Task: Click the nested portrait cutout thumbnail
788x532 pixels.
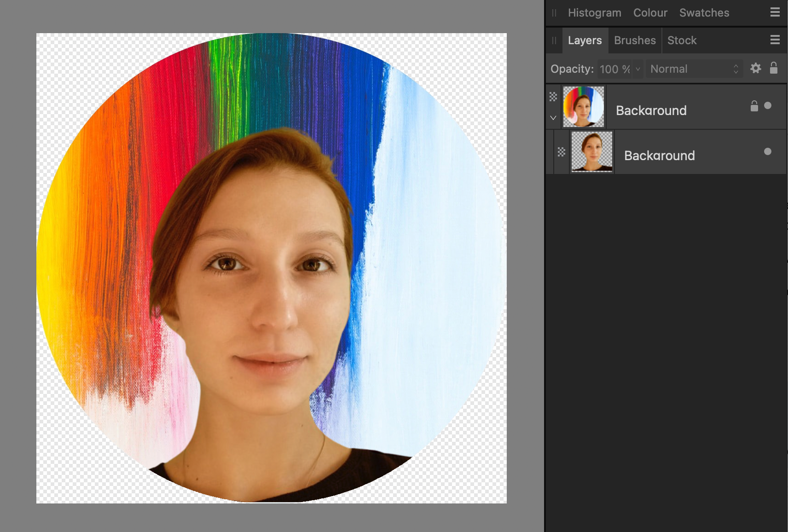Action: click(592, 152)
